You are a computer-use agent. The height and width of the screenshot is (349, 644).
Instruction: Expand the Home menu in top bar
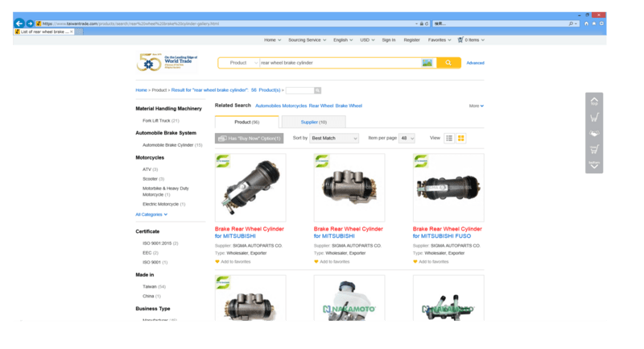(x=272, y=39)
